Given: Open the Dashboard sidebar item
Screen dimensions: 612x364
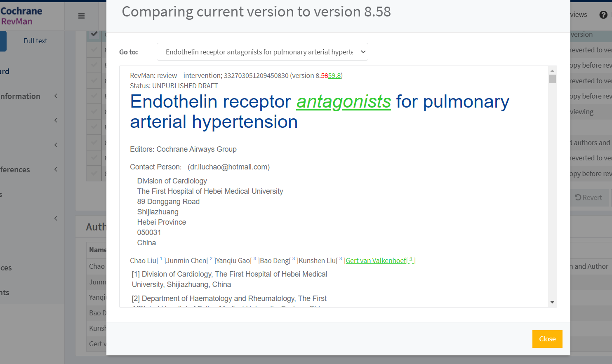Looking at the screenshot, I should point(5,71).
